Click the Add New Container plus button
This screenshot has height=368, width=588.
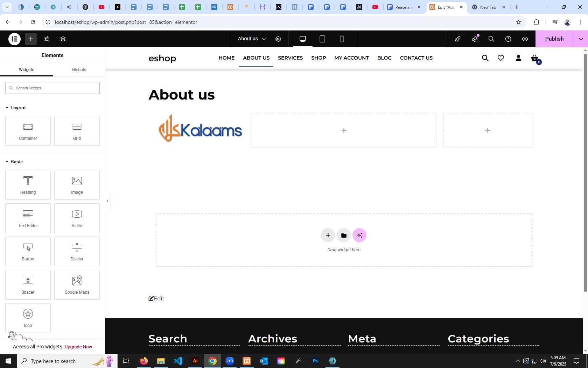pos(328,235)
